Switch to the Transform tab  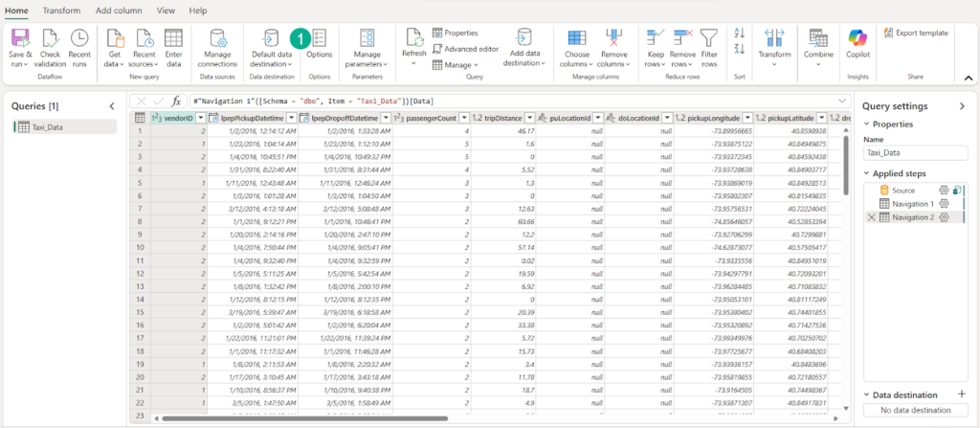coord(61,10)
